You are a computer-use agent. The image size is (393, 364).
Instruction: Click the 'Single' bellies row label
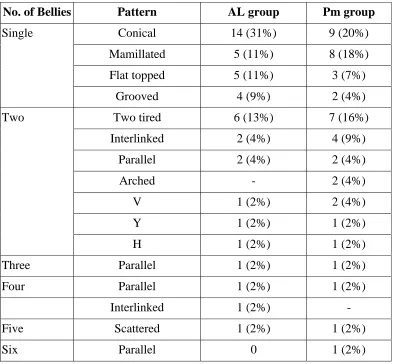click(17, 33)
